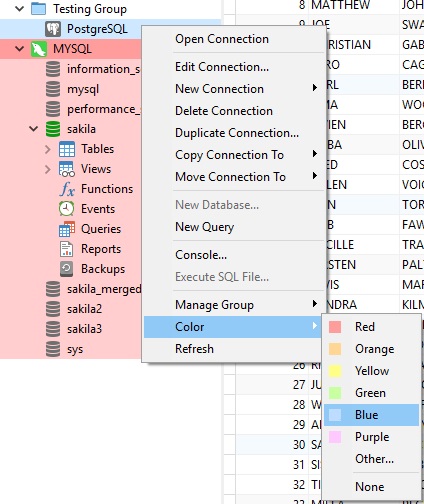Select the sakila_merged database in tree

(104, 289)
